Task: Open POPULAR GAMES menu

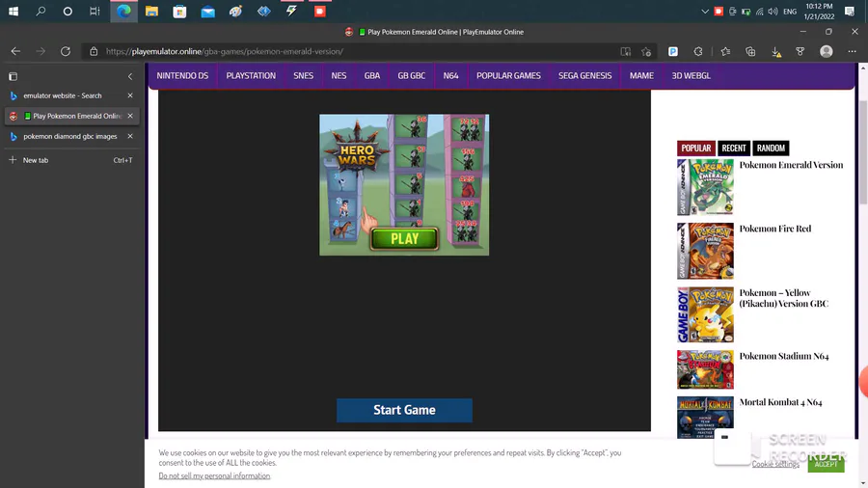Action: (508, 76)
